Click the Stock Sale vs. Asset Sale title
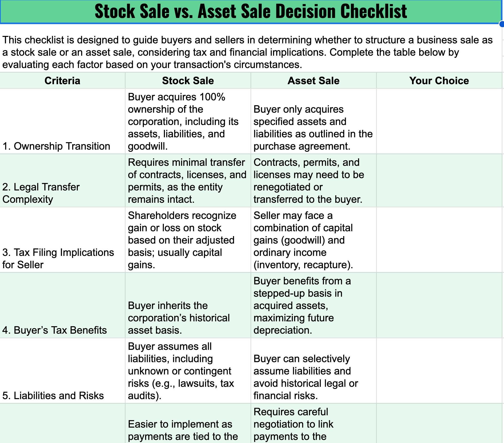This screenshot has height=443, width=504. (251, 12)
